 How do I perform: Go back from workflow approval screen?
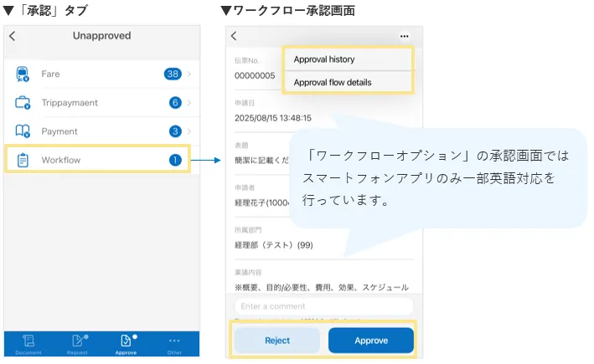[x=234, y=37]
